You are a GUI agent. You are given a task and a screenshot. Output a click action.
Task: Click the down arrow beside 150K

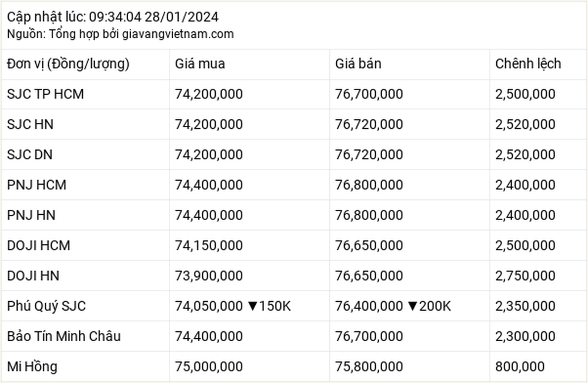point(252,307)
